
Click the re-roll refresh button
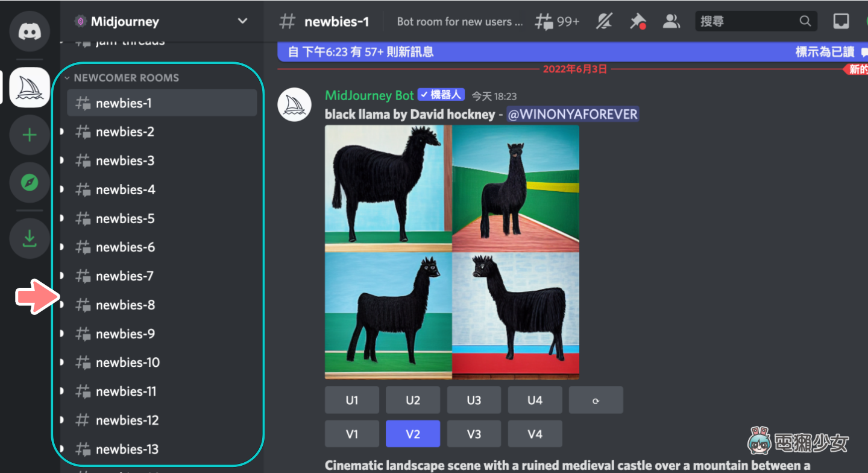pyautogui.click(x=596, y=400)
